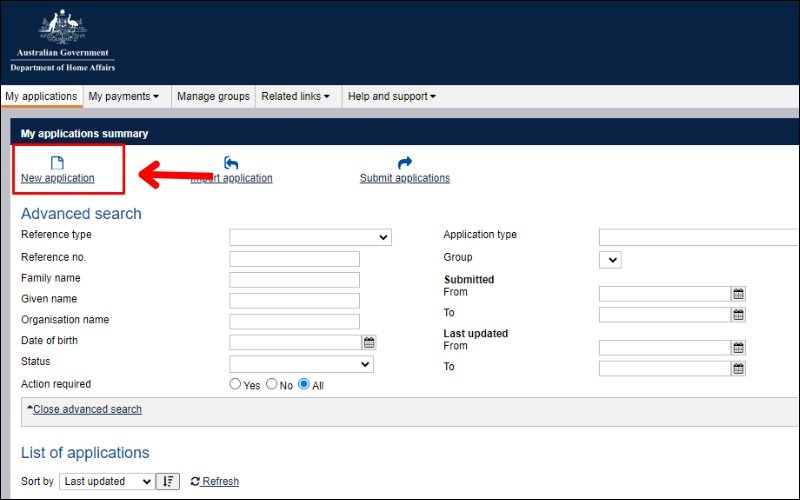Open calendar for Submitted To date
The height and width of the screenshot is (500, 800).
click(x=738, y=315)
